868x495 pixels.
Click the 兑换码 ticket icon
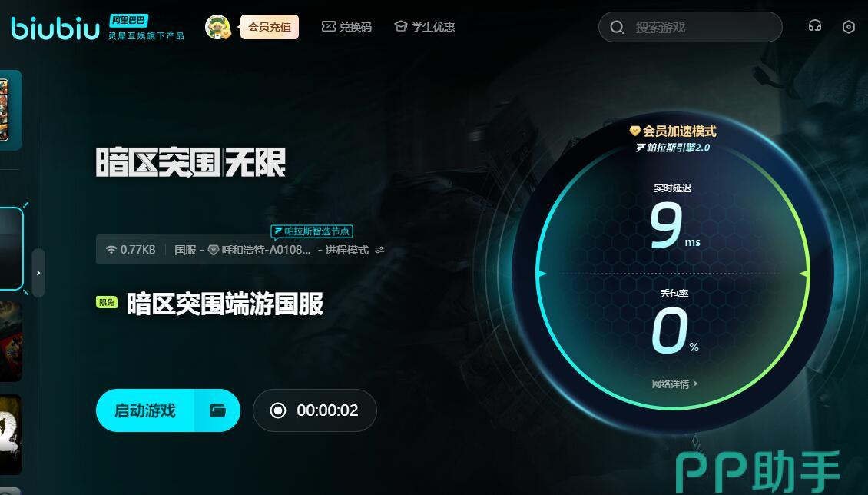click(328, 26)
